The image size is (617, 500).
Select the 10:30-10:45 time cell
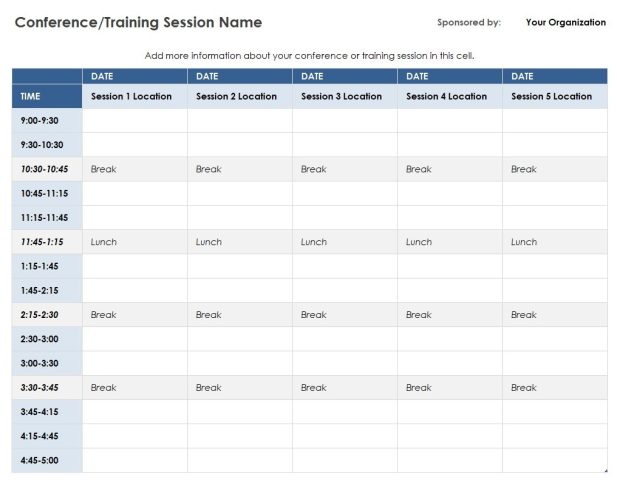47,169
